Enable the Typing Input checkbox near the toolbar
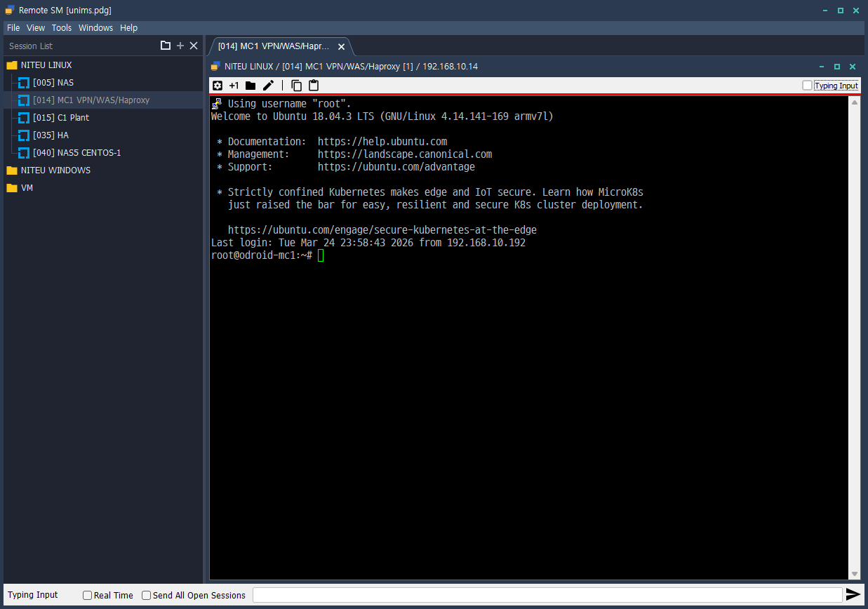 pos(808,86)
